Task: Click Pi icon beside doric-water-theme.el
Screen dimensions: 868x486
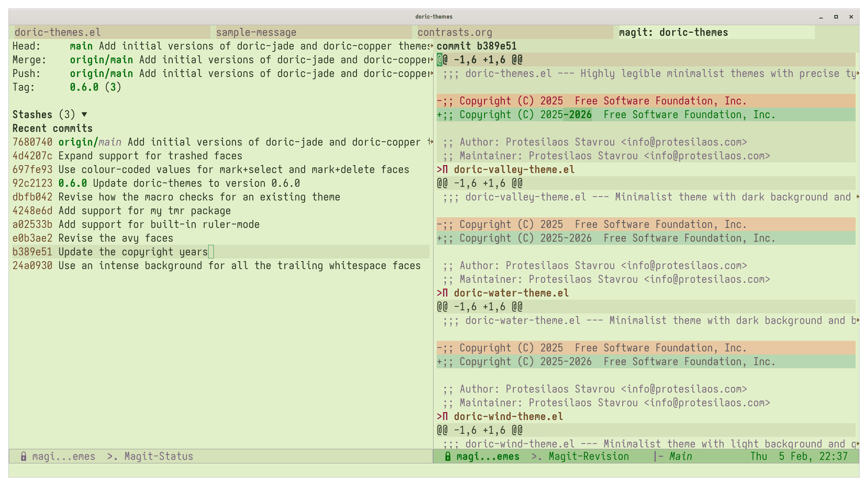Action: click(x=445, y=293)
